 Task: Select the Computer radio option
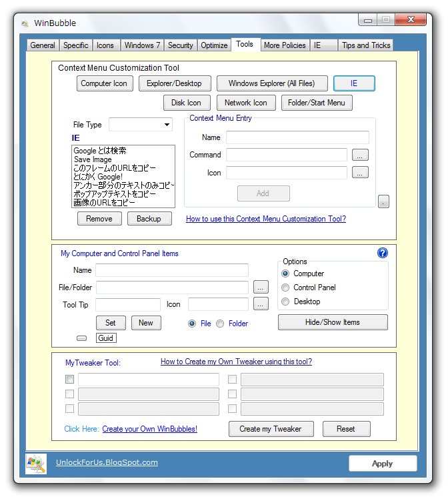(285, 274)
